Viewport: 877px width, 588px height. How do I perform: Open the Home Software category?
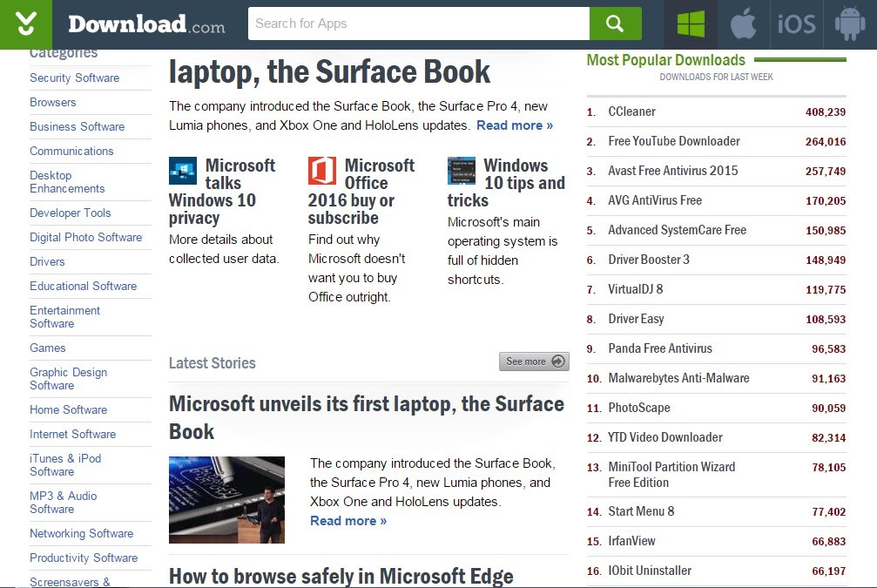68,409
